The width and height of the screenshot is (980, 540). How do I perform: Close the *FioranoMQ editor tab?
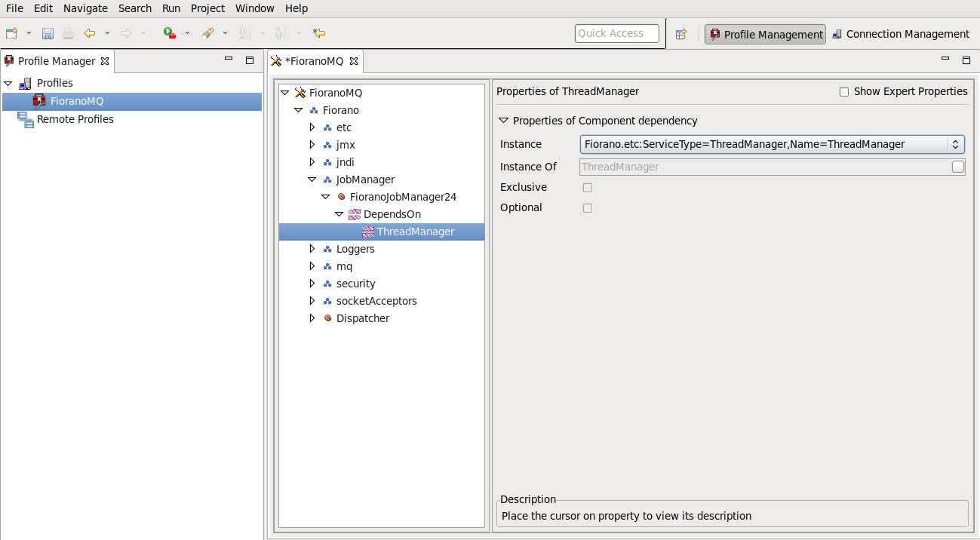tap(354, 61)
